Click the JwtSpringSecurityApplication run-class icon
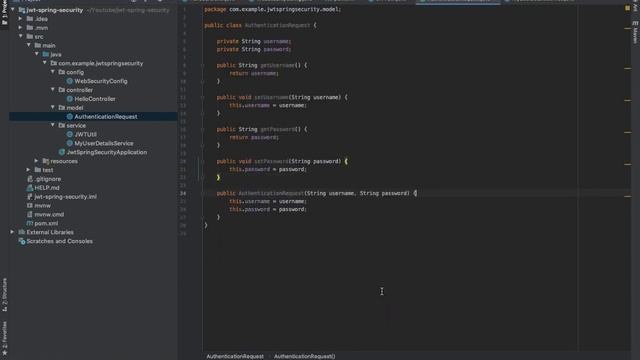The width and height of the screenshot is (640, 360). point(62,152)
